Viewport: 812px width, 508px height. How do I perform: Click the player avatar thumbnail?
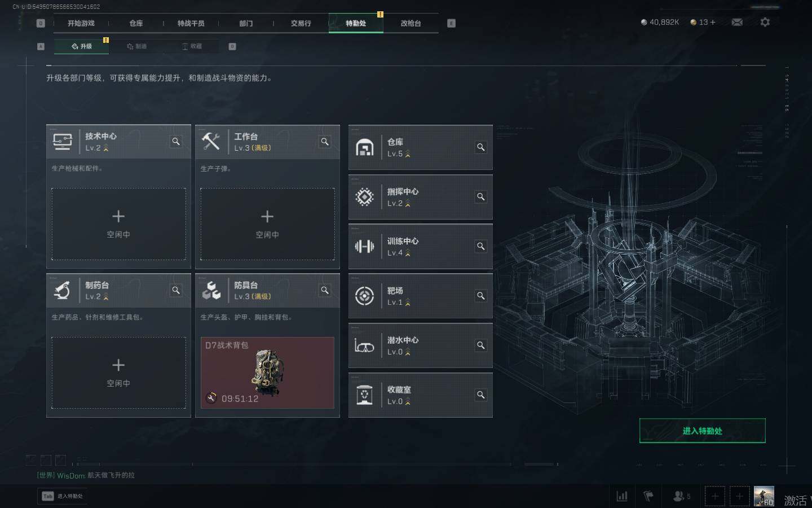point(764,496)
